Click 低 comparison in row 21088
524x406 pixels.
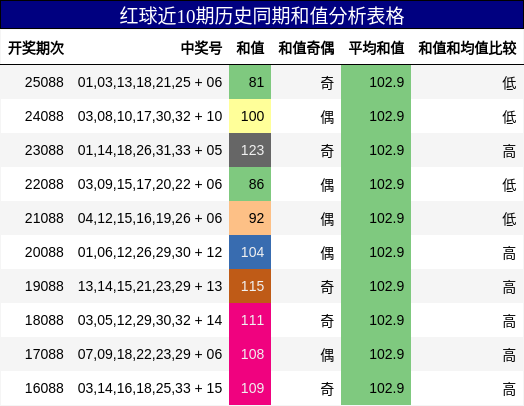pyautogui.click(x=509, y=219)
